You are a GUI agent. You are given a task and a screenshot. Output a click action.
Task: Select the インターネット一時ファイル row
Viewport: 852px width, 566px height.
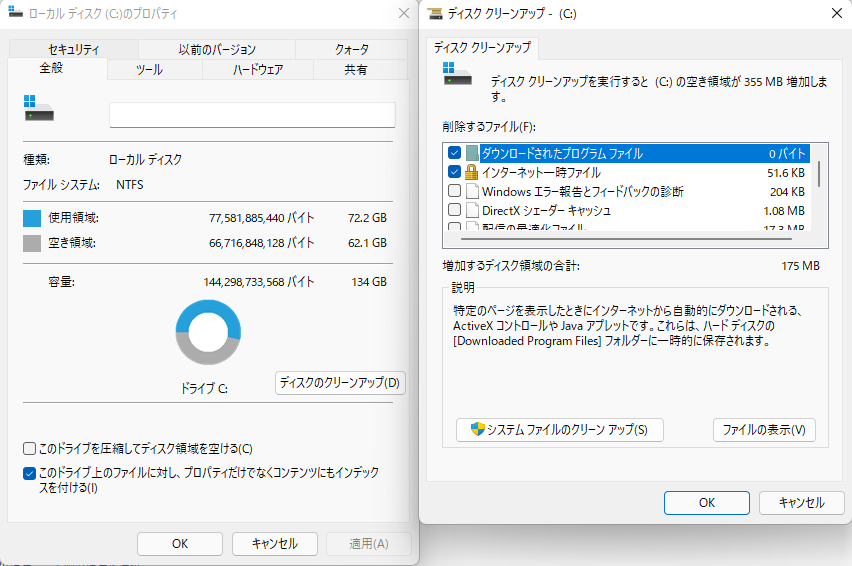point(628,173)
